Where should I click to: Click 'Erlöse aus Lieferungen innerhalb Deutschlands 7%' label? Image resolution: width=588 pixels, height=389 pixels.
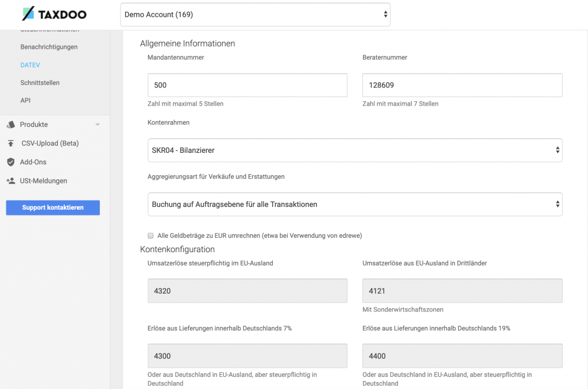(x=219, y=329)
